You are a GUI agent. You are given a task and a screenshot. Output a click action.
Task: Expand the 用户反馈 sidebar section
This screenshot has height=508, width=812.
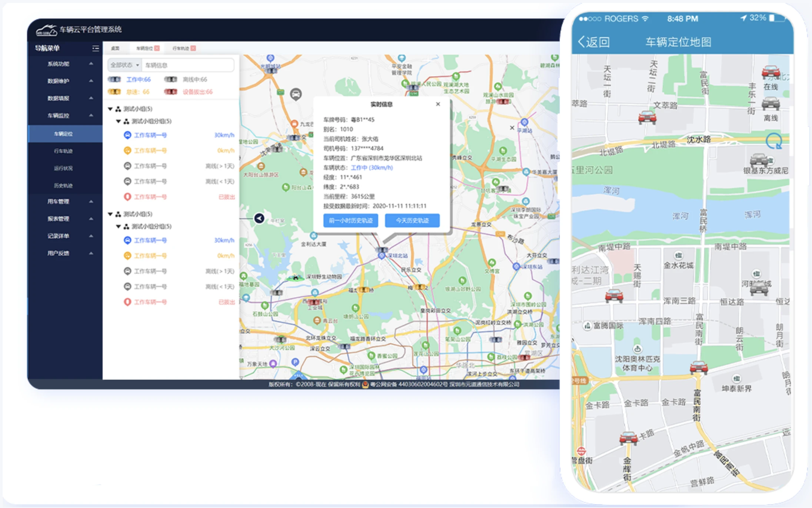[x=65, y=253]
